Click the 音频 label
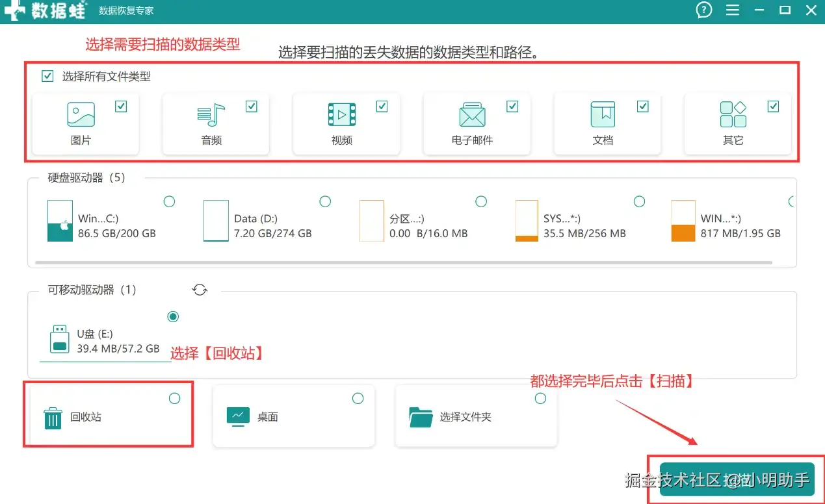825x504 pixels. click(211, 140)
